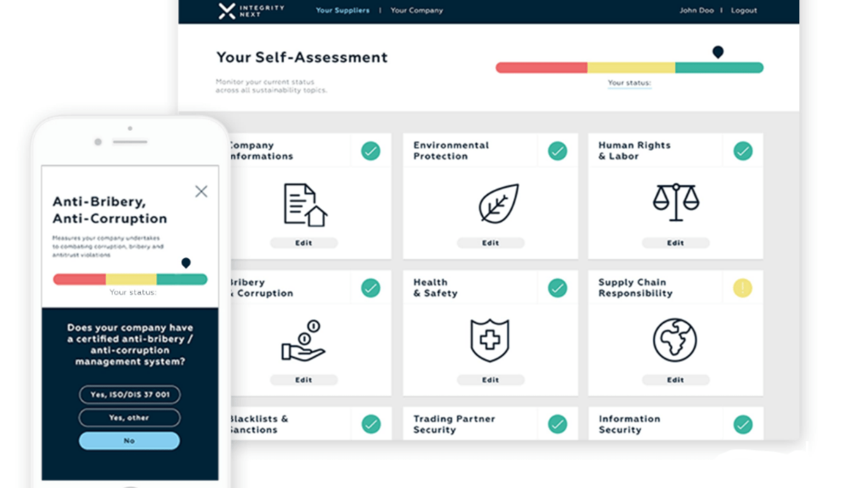Viewport: 868px width, 488px height.
Task: Click the red segment of desktop status bar
Action: 541,68
